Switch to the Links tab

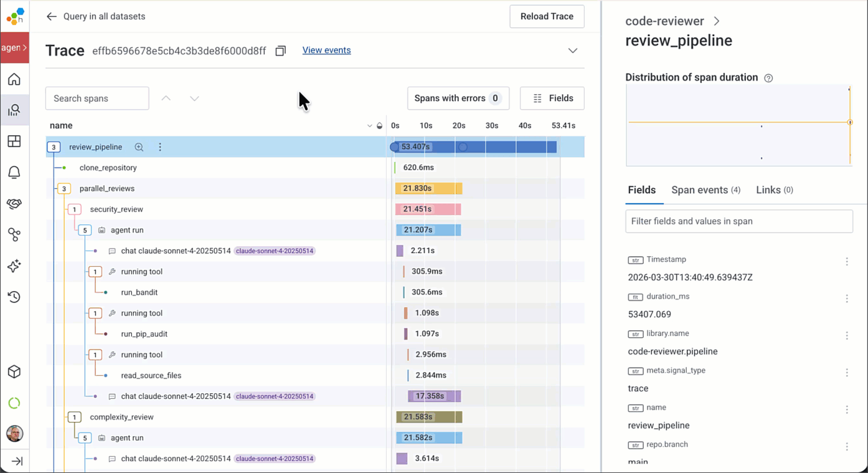(774, 190)
